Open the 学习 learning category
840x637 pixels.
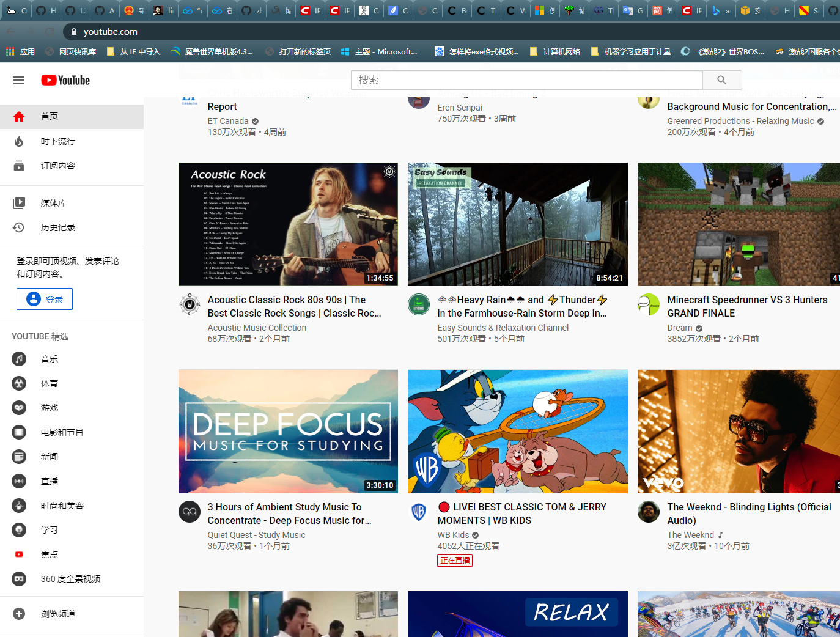[72, 530]
